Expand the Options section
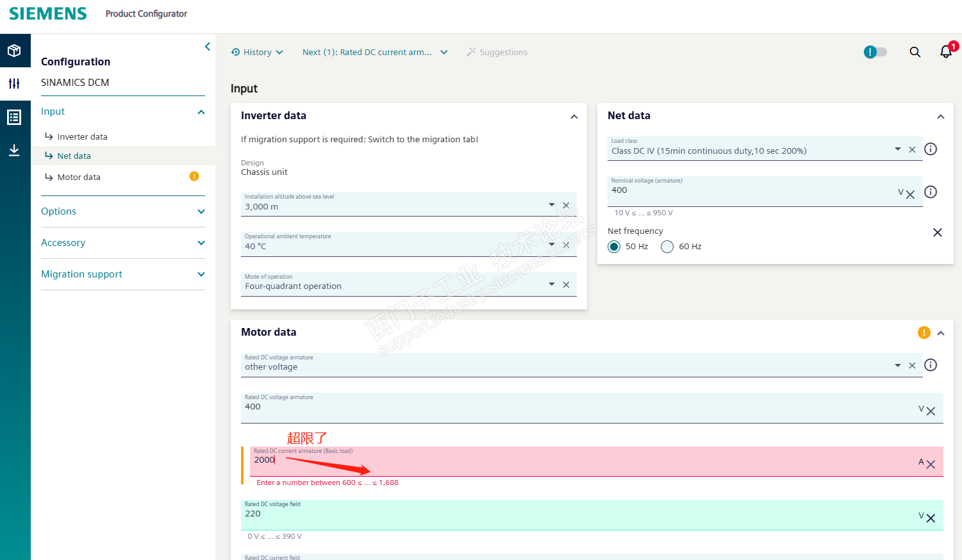Viewport: 962px width, 560px height. 201,211
